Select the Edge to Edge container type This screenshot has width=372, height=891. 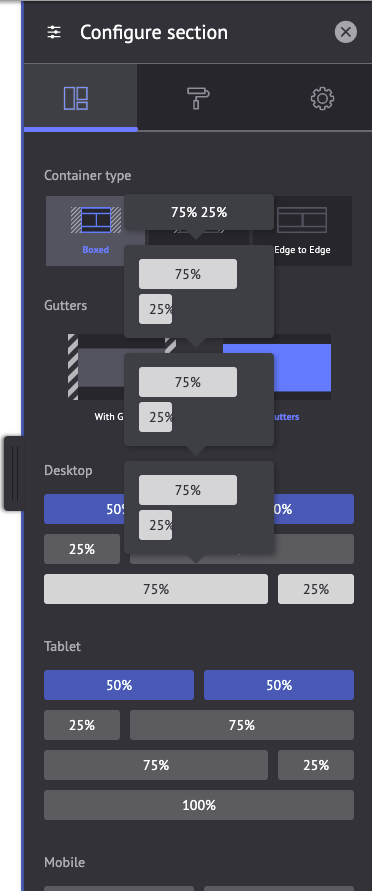(x=302, y=231)
